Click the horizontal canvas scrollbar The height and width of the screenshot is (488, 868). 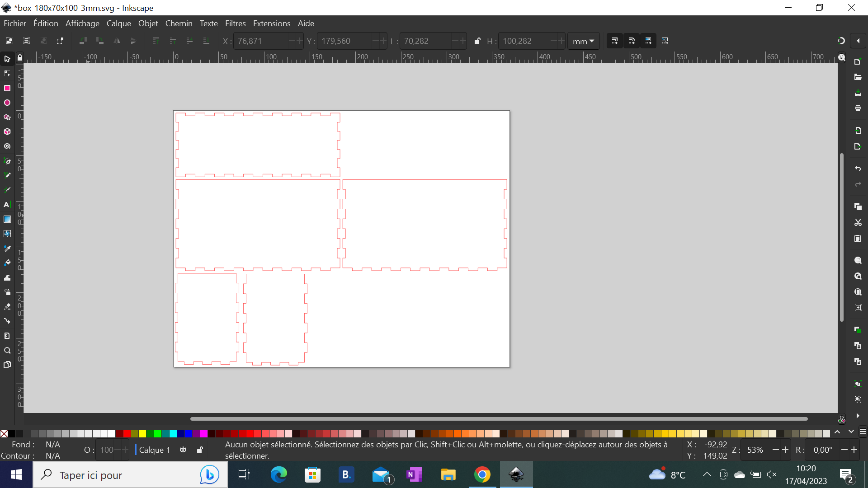[499, 419]
